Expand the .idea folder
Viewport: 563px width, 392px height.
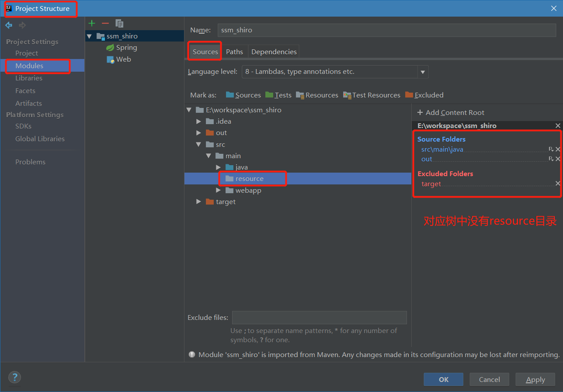click(x=198, y=121)
